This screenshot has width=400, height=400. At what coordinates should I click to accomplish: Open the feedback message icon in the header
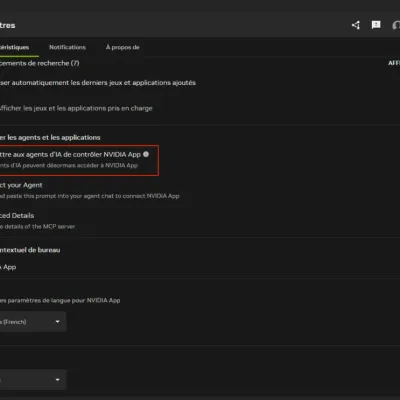point(376,25)
